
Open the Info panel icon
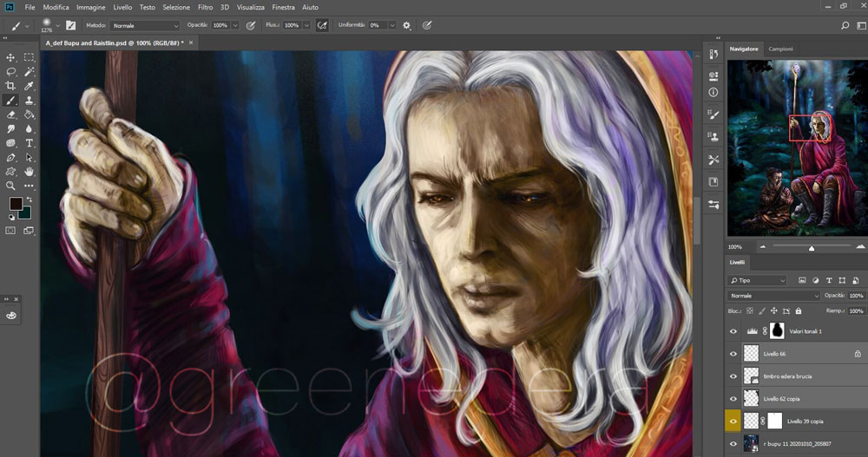click(713, 93)
